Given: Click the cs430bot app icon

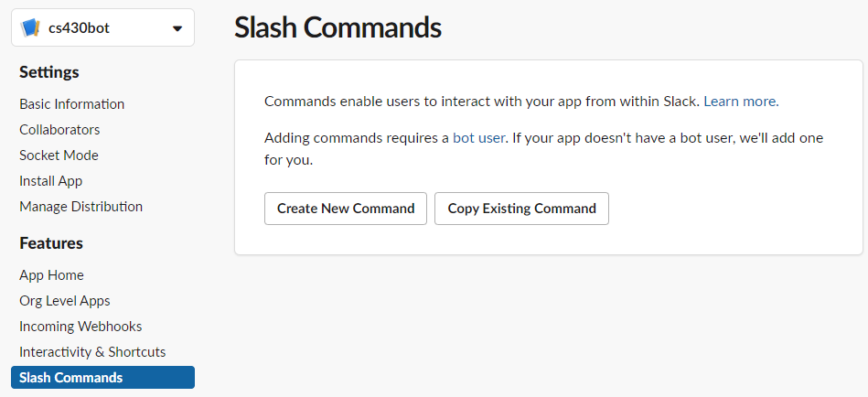Looking at the screenshot, I should pos(31,27).
